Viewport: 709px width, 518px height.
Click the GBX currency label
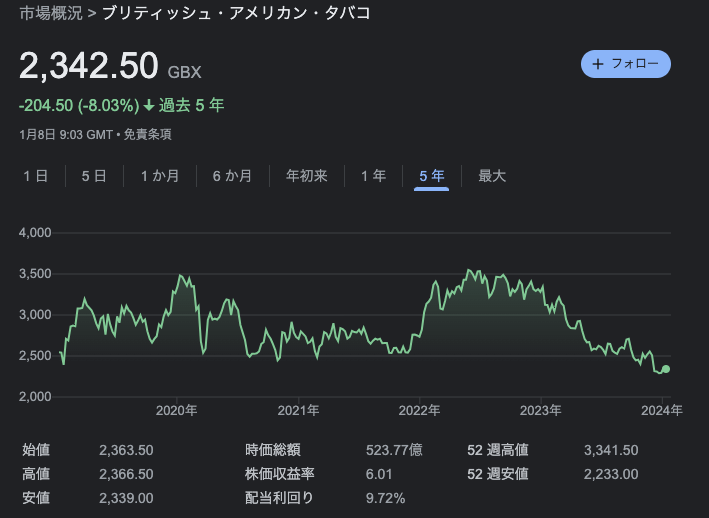pos(184,72)
